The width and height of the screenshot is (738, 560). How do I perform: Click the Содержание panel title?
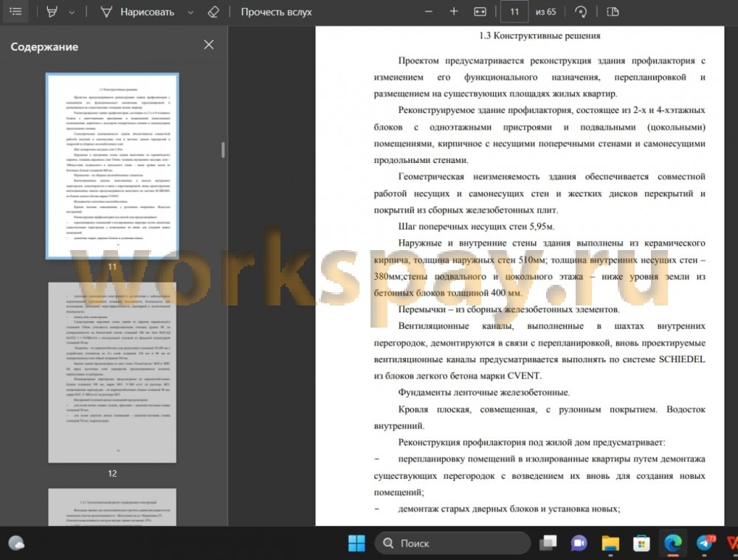(x=44, y=46)
